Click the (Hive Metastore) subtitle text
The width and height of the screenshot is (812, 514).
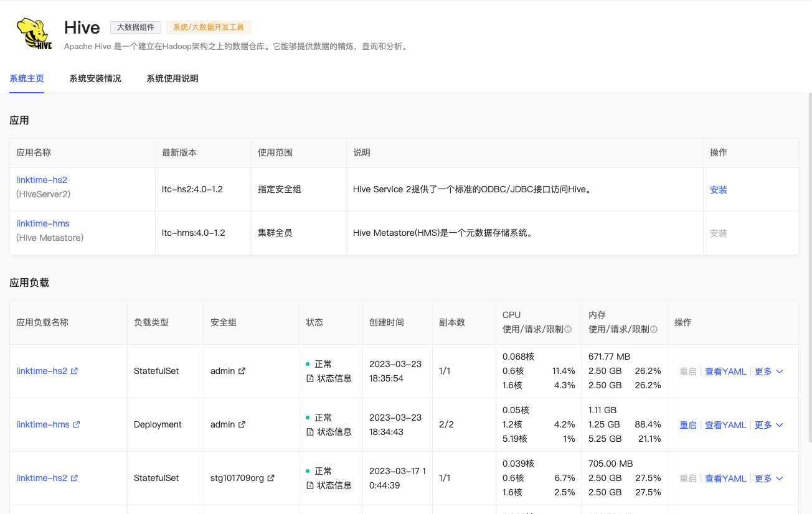click(50, 238)
